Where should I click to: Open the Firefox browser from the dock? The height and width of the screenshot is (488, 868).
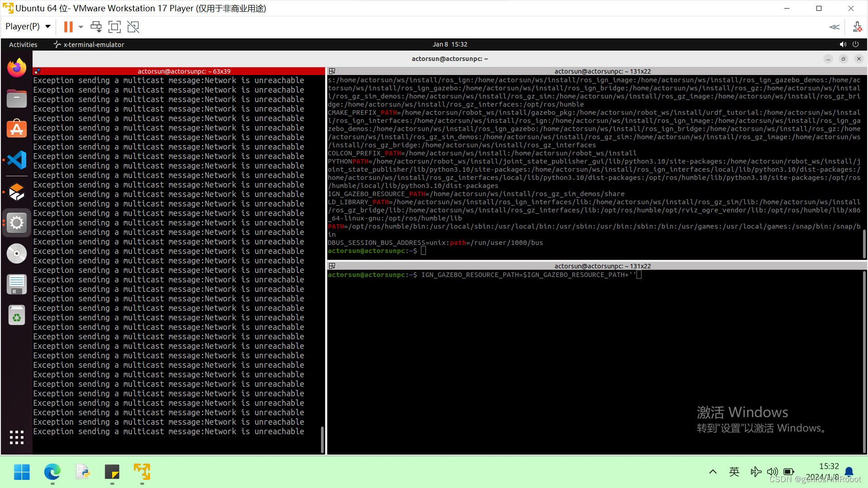click(16, 67)
